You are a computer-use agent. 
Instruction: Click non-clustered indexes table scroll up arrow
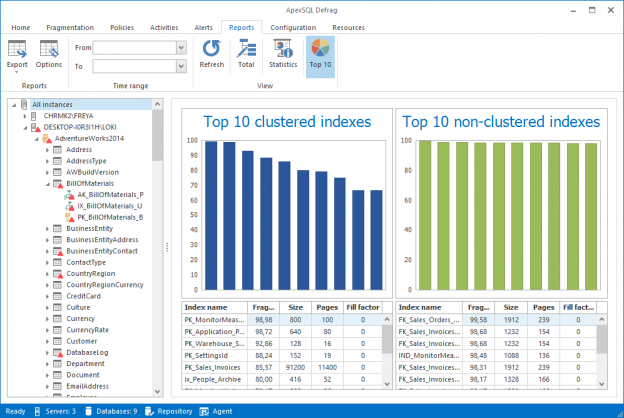(x=602, y=319)
